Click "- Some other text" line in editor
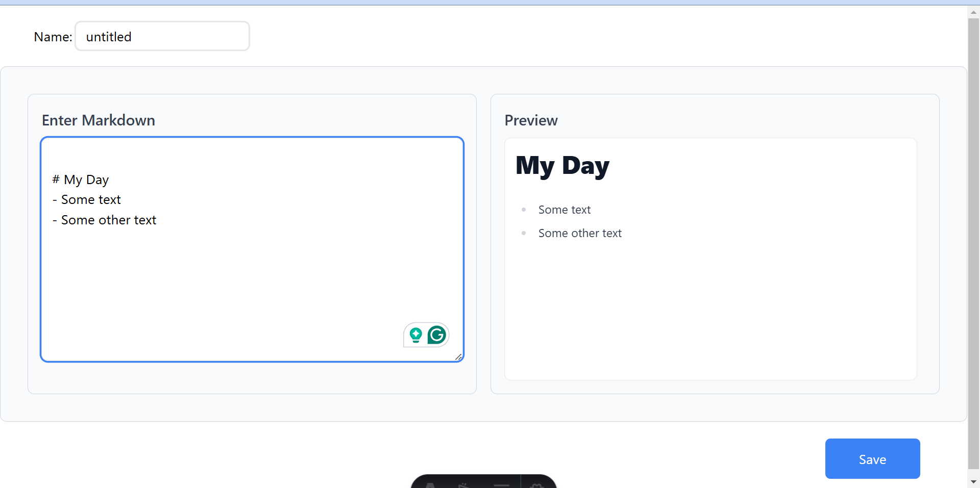980x488 pixels. coord(108,220)
